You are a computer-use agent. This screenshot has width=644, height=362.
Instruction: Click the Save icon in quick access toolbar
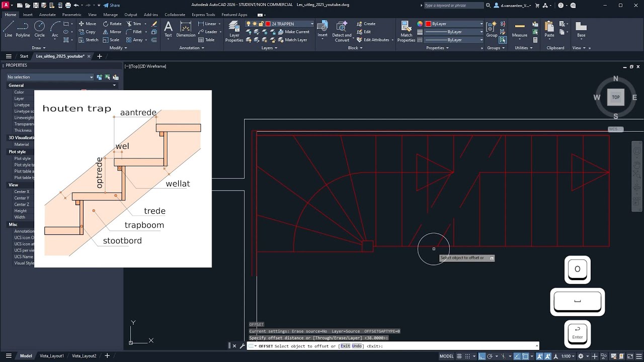(x=35, y=5)
